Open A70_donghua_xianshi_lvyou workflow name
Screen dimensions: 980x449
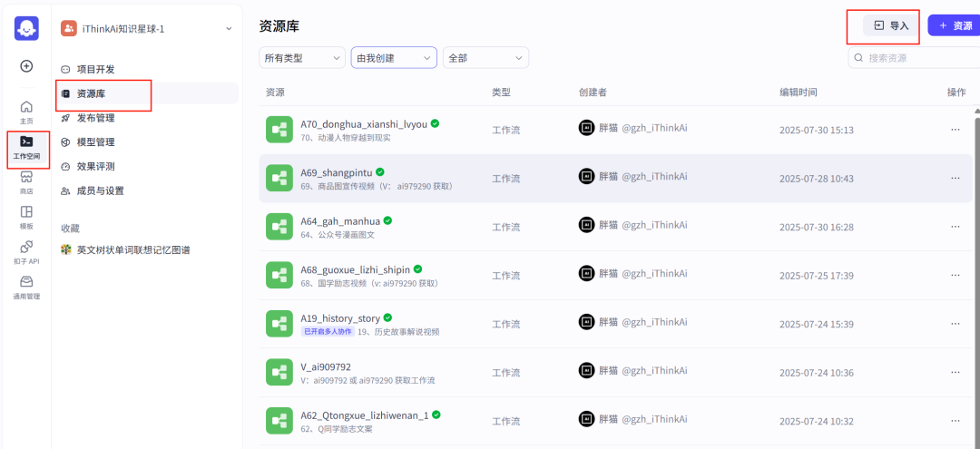point(364,124)
